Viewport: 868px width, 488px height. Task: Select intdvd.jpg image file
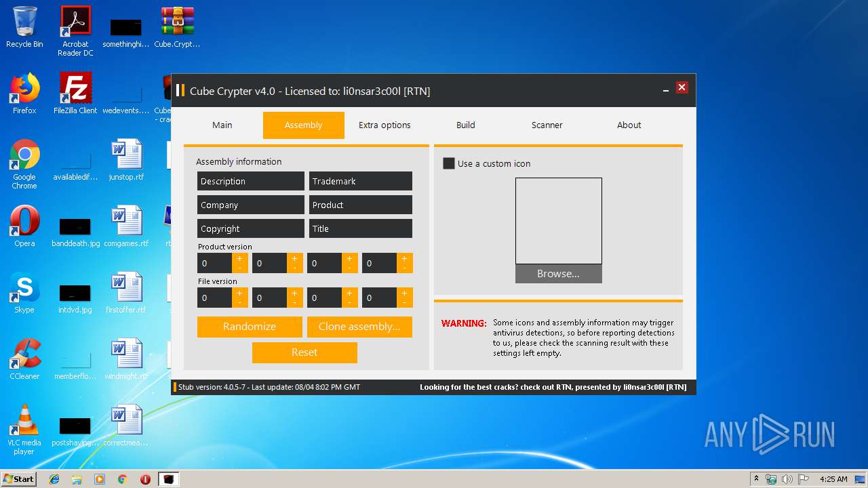pyautogui.click(x=75, y=299)
